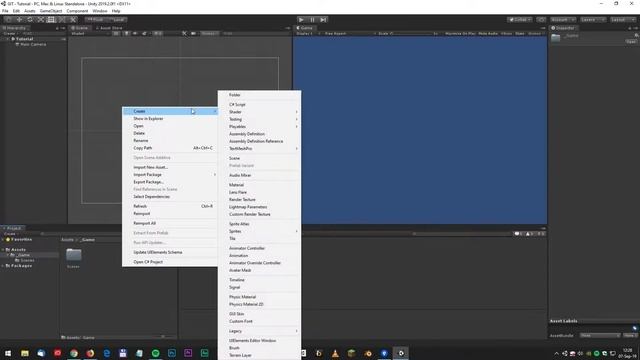Image resolution: width=640 pixels, height=360 pixels.
Task: Click the Pause button
Action: pyautogui.click(x=312, y=20)
